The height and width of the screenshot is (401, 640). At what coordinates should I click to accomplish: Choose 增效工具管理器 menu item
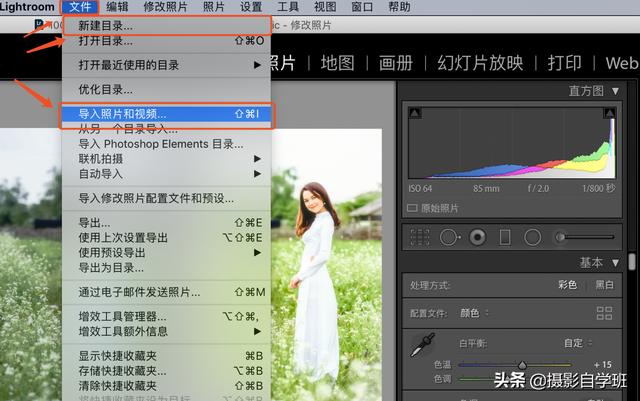tap(166, 316)
